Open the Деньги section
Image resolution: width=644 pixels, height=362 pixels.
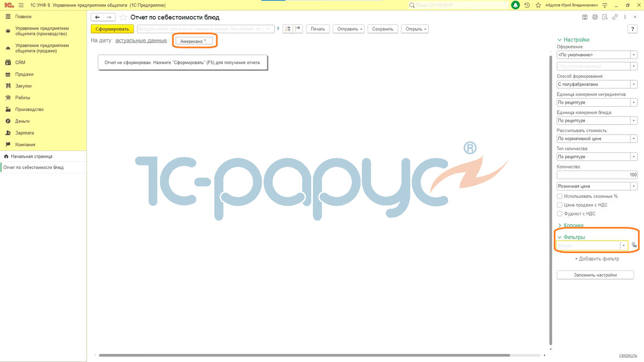click(x=23, y=121)
